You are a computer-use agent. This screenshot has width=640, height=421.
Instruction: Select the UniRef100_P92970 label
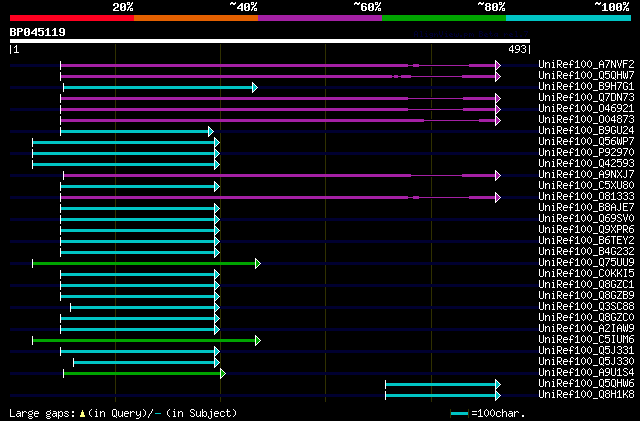(586, 153)
